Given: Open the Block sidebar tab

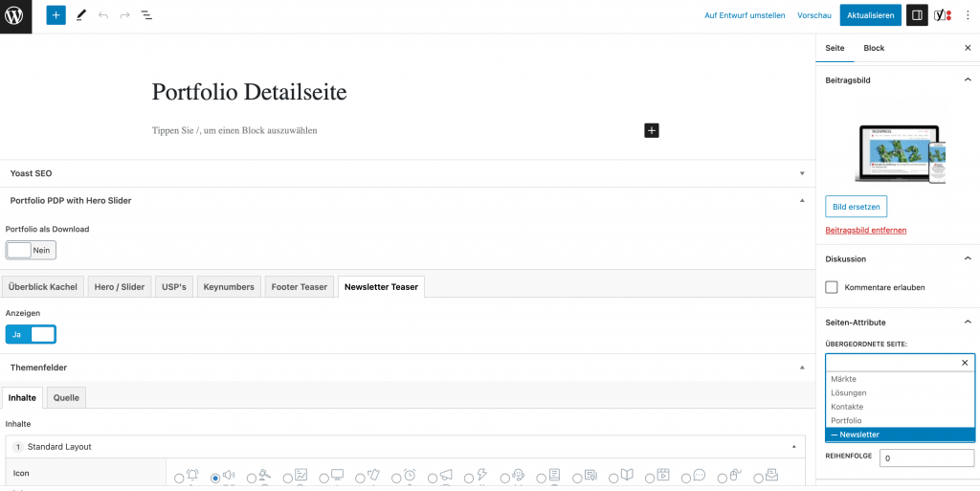Looking at the screenshot, I should tap(874, 48).
